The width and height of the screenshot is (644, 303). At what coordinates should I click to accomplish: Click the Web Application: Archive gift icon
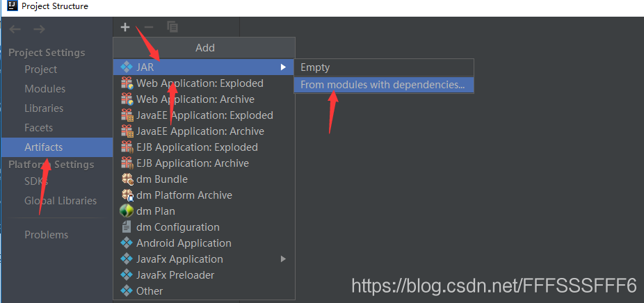127,99
